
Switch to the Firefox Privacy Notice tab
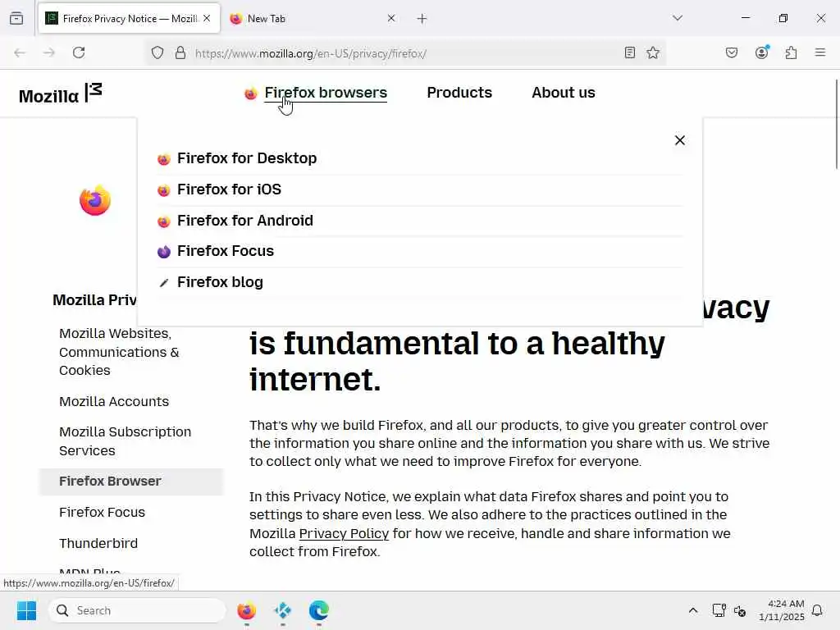[x=129, y=18]
